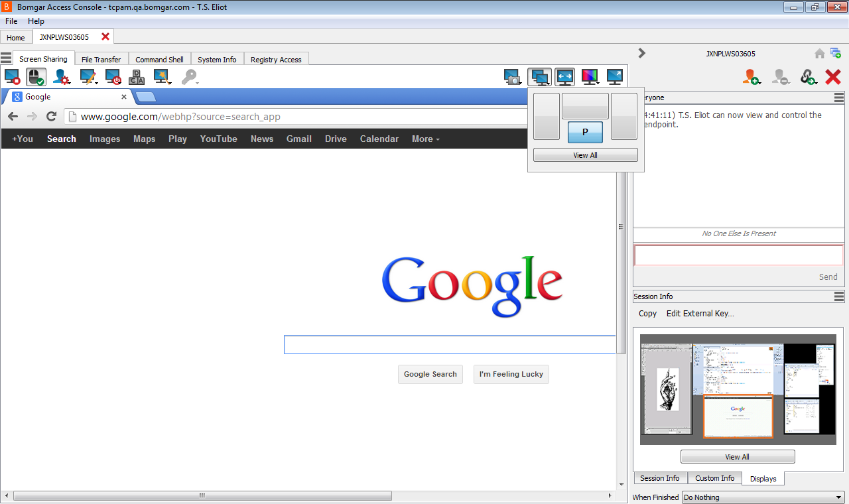Take a screenshot with the camera monitor icon

pyautogui.click(x=512, y=78)
